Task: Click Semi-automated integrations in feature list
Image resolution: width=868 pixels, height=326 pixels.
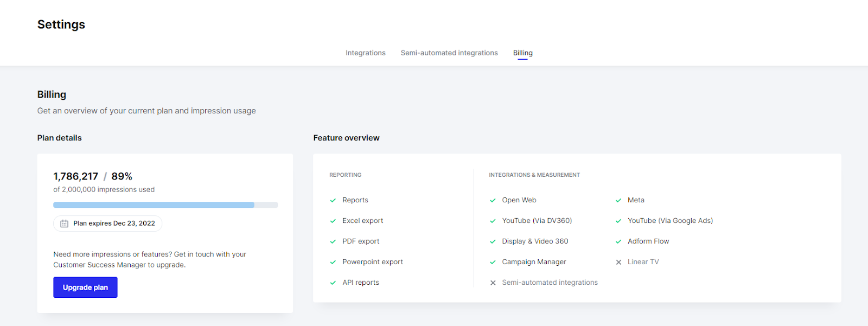Action: coord(550,283)
